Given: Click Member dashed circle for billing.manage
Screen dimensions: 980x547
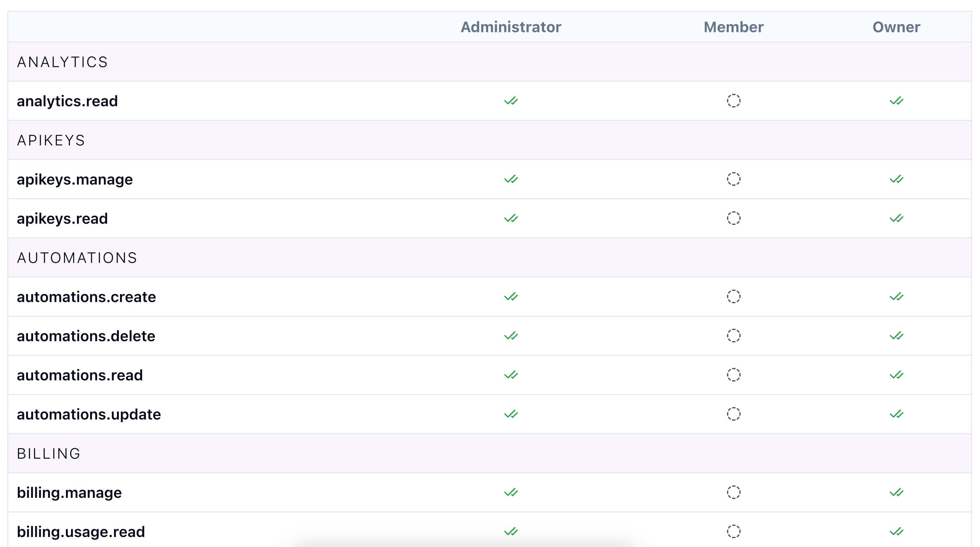Looking at the screenshot, I should (x=733, y=492).
